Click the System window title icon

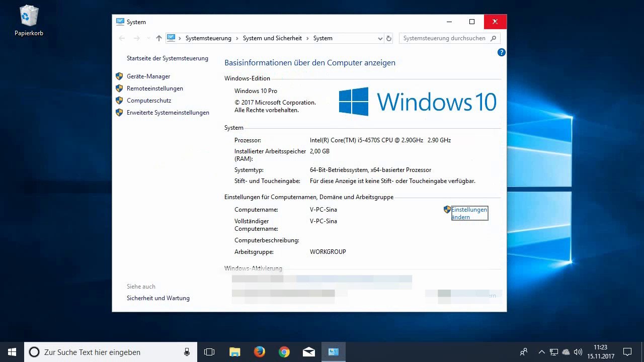(x=120, y=22)
